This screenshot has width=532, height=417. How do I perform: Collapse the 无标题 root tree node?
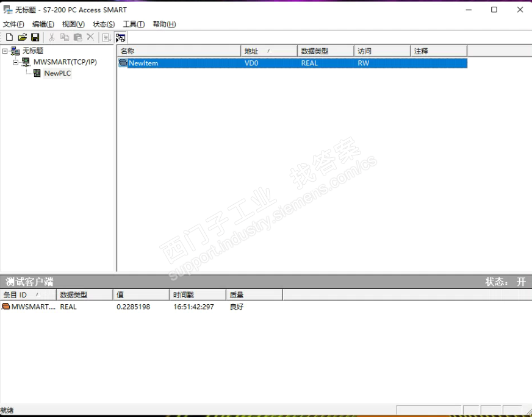pos(5,51)
